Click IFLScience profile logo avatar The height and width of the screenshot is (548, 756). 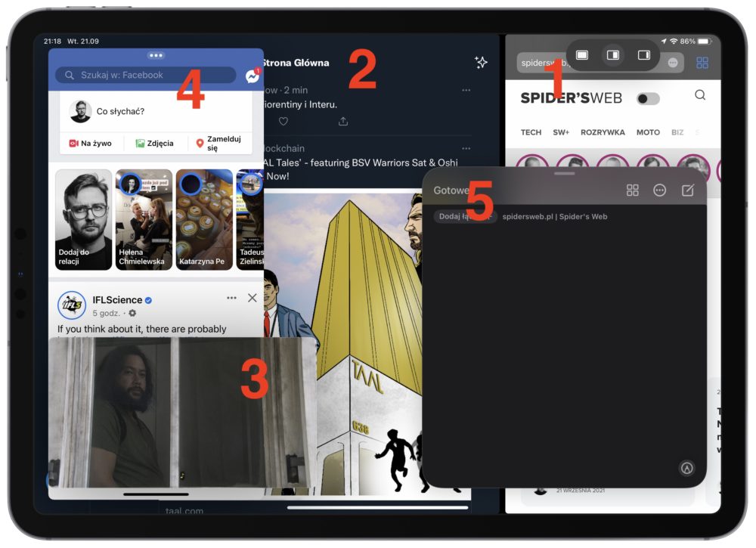click(x=72, y=305)
